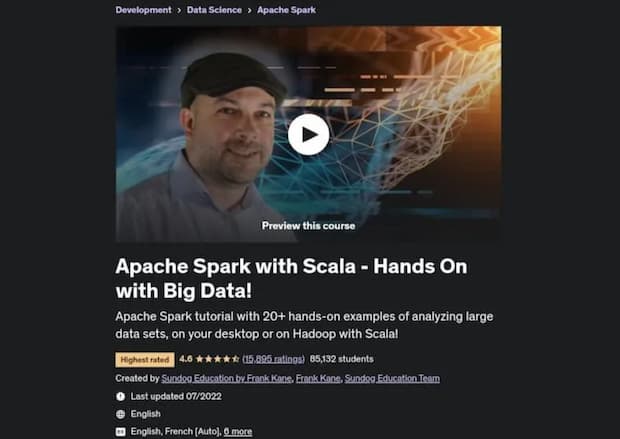The height and width of the screenshot is (439, 620).
Task: Click the Preview this course label
Action: click(308, 226)
